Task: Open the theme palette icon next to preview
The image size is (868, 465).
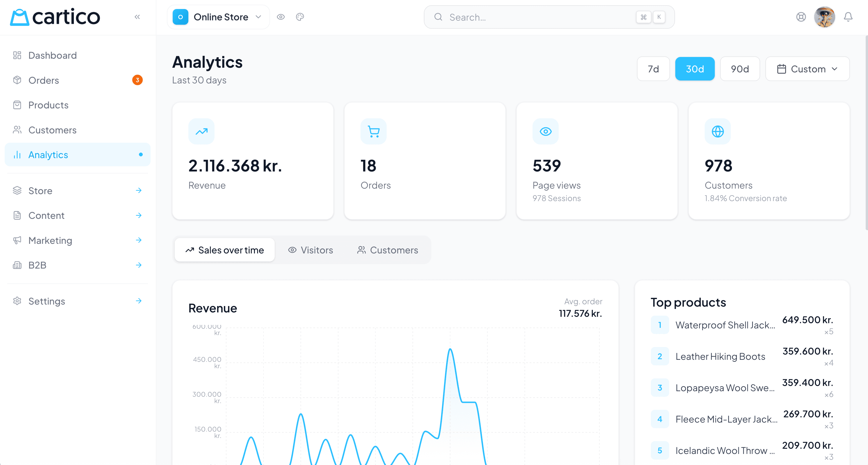Action: (x=300, y=17)
